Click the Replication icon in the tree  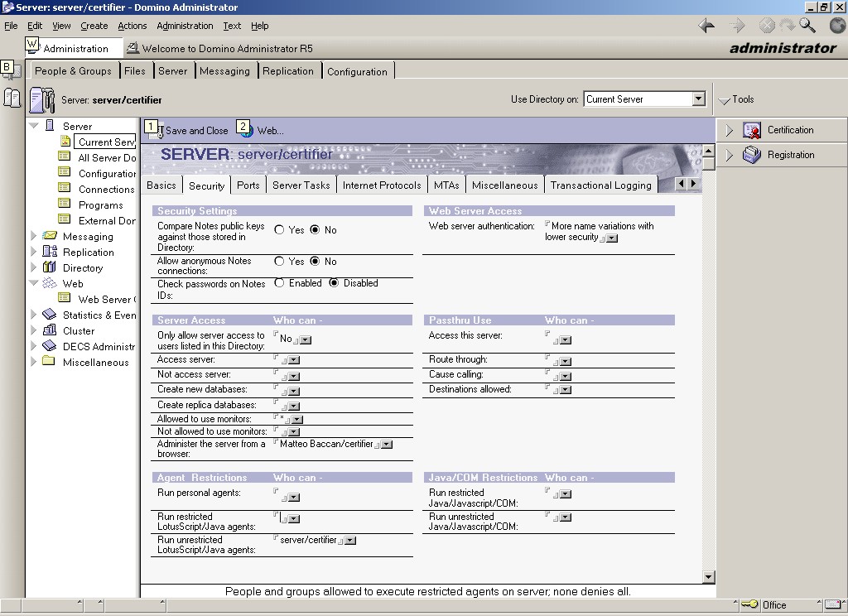(x=50, y=252)
